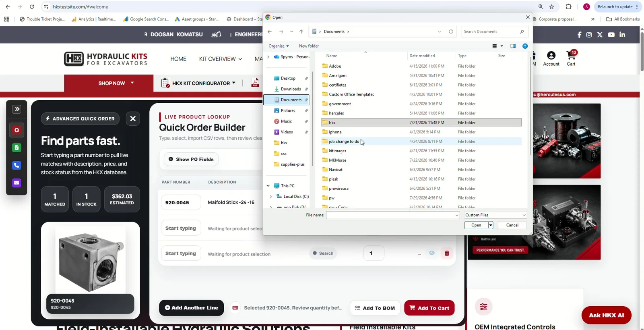Open the KIT OVERVIEW menu dropdown
The width and height of the screenshot is (644, 330).
221,59
